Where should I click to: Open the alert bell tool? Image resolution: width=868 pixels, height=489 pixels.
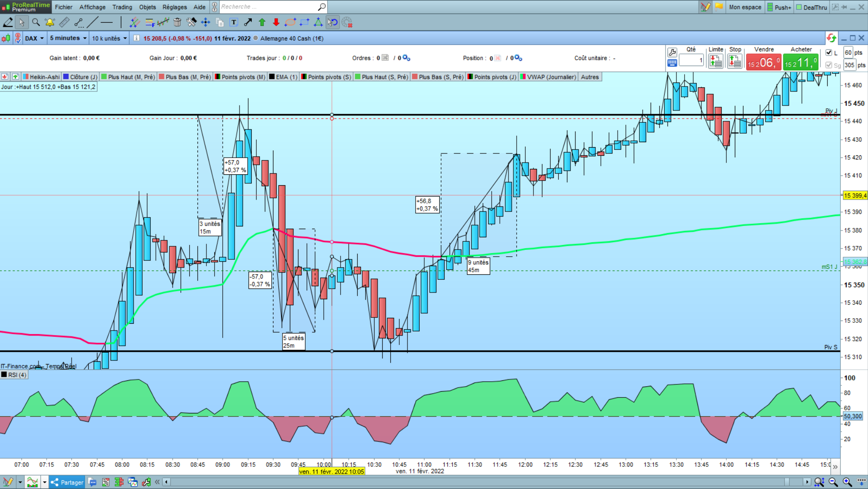[50, 22]
